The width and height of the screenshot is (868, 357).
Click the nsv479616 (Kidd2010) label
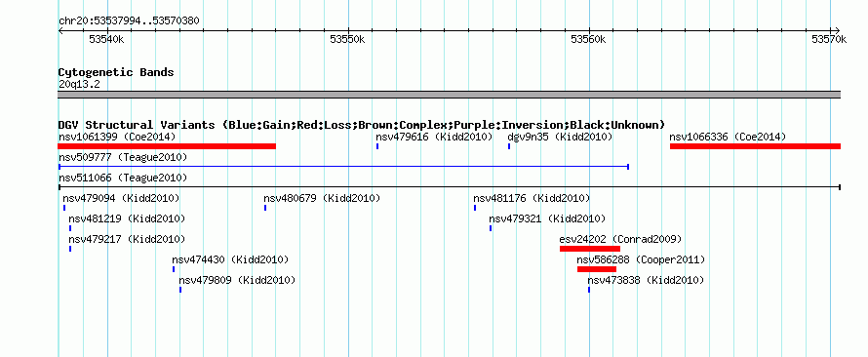click(x=434, y=137)
